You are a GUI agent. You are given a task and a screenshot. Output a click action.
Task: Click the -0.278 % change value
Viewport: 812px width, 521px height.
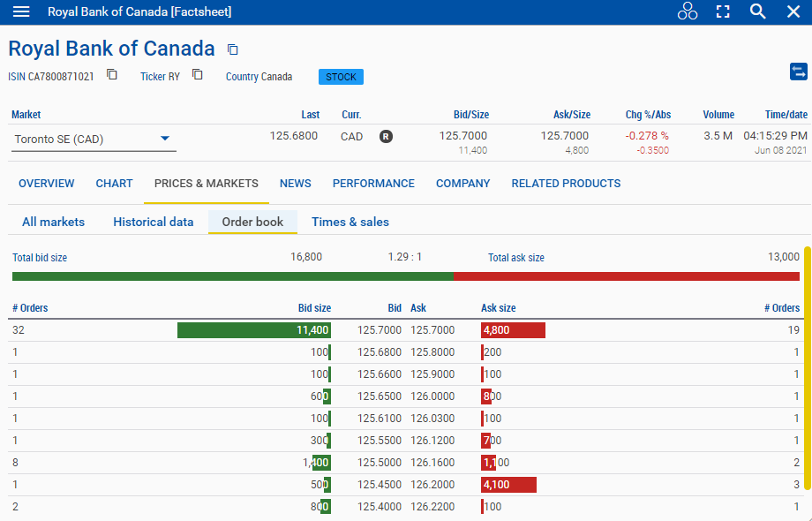(647, 136)
